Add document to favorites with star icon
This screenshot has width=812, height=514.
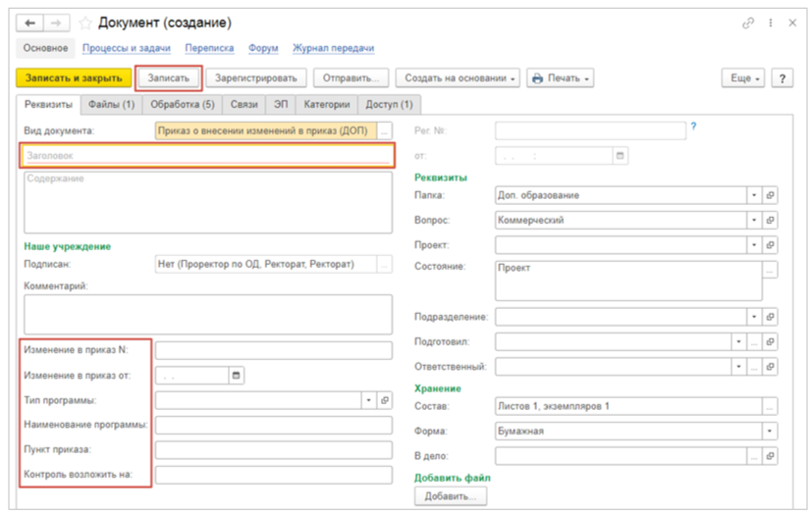pos(84,22)
